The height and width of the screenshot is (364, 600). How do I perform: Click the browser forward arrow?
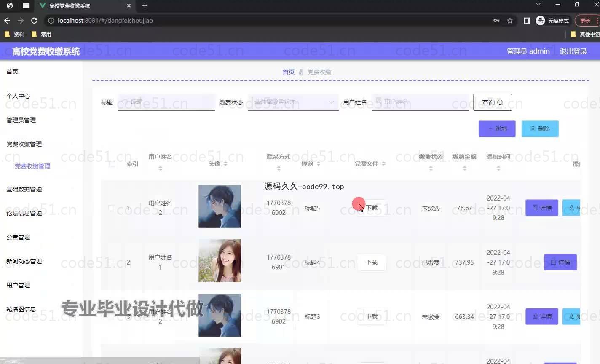[x=21, y=20]
